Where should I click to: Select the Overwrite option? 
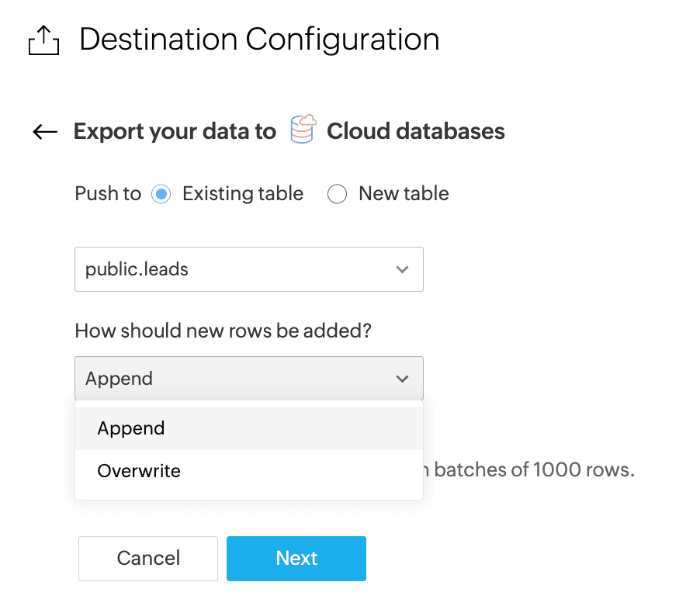139,471
